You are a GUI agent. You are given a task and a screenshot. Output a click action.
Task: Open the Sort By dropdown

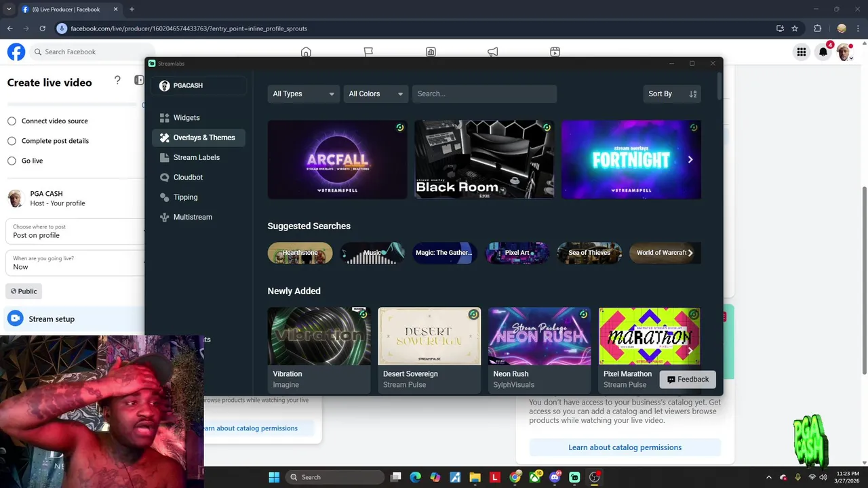click(x=672, y=94)
